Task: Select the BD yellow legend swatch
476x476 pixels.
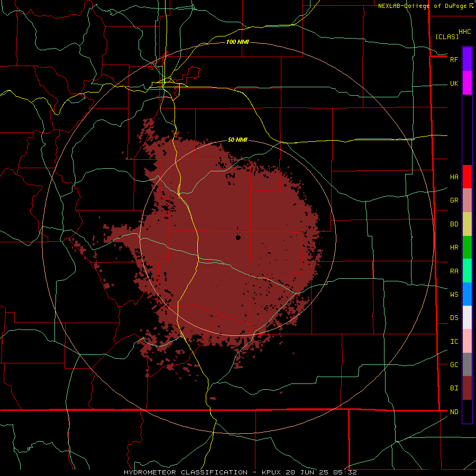Action: point(467,224)
